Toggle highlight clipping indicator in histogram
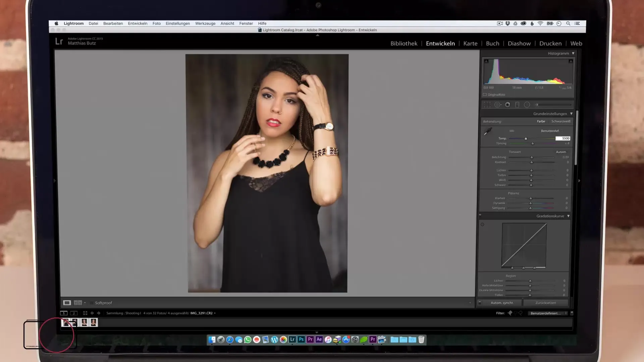644x362 pixels. coord(571,61)
